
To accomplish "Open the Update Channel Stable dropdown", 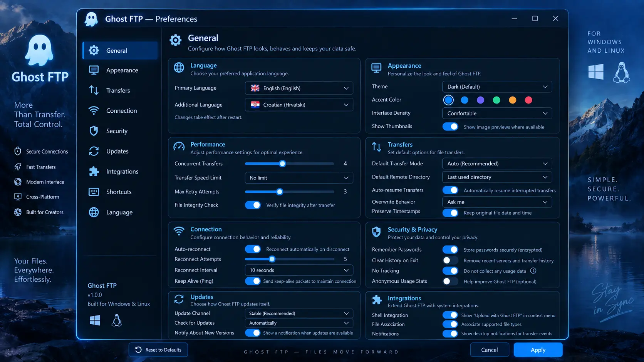I will pyautogui.click(x=299, y=314).
